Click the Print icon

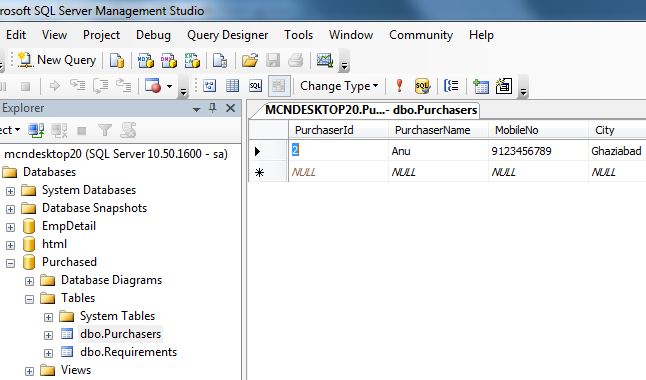pos(296,61)
